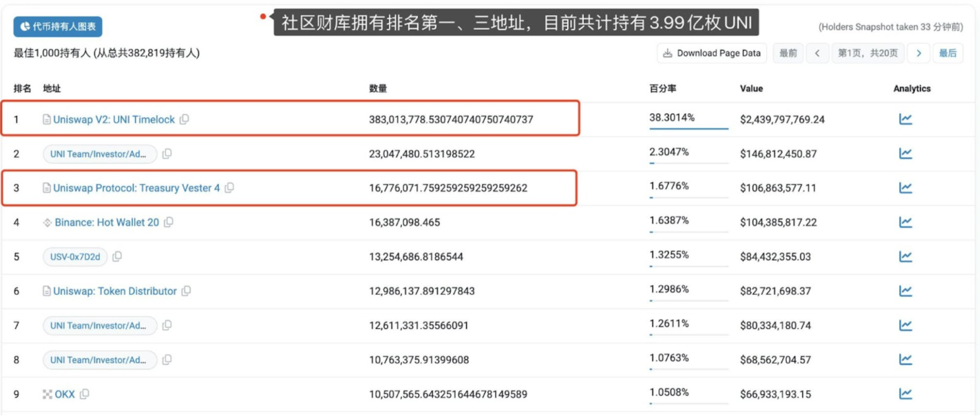Copy OKX holder address
Image resolution: width=980 pixels, height=416 pixels.
tap(85, 394)
